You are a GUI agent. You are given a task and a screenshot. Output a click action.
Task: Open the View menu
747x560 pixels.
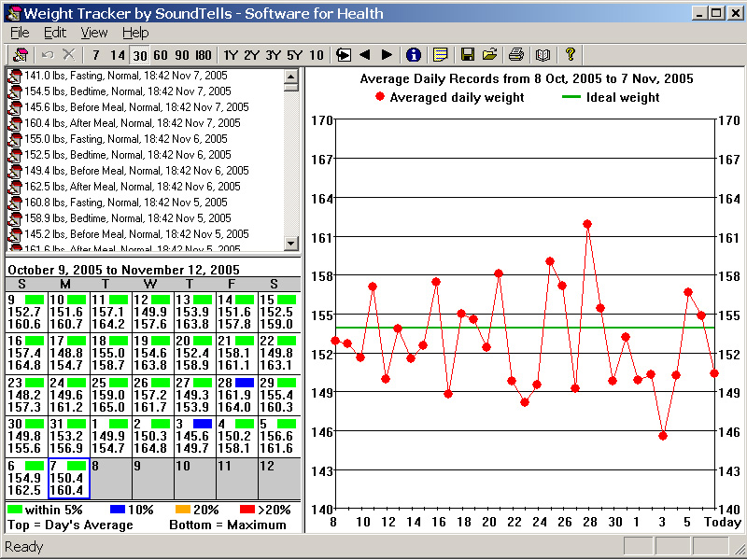tap(94, 33)
